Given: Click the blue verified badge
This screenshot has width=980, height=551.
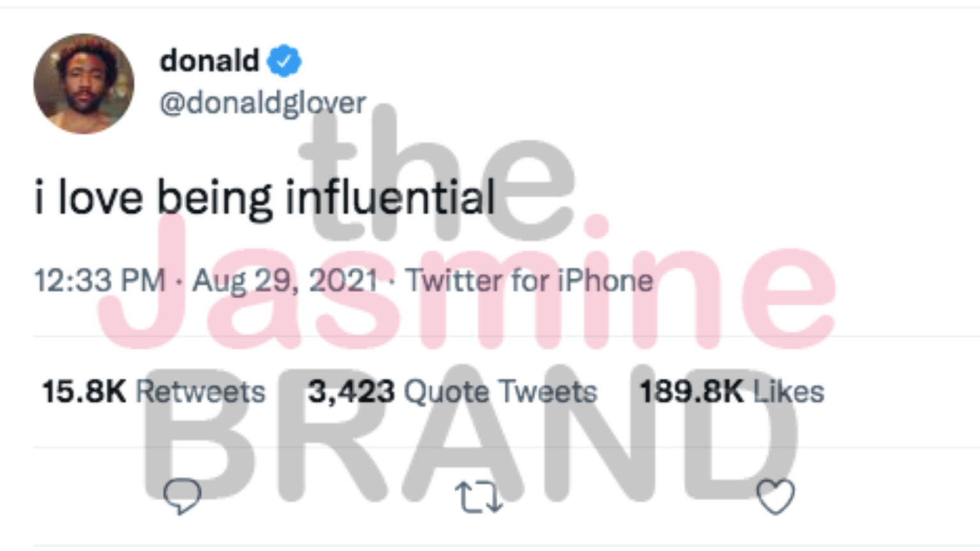Looking at the screenshot, I should point(284,61).
